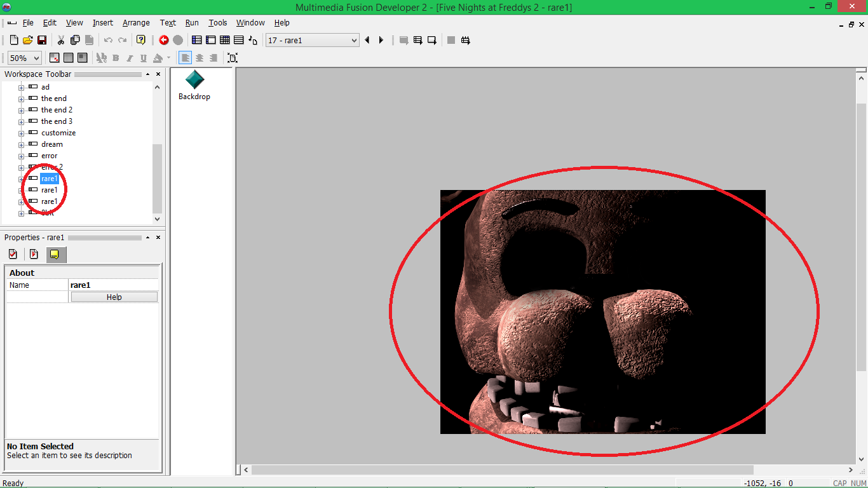Save the application using the floppy disk icon

coord(42,40)
